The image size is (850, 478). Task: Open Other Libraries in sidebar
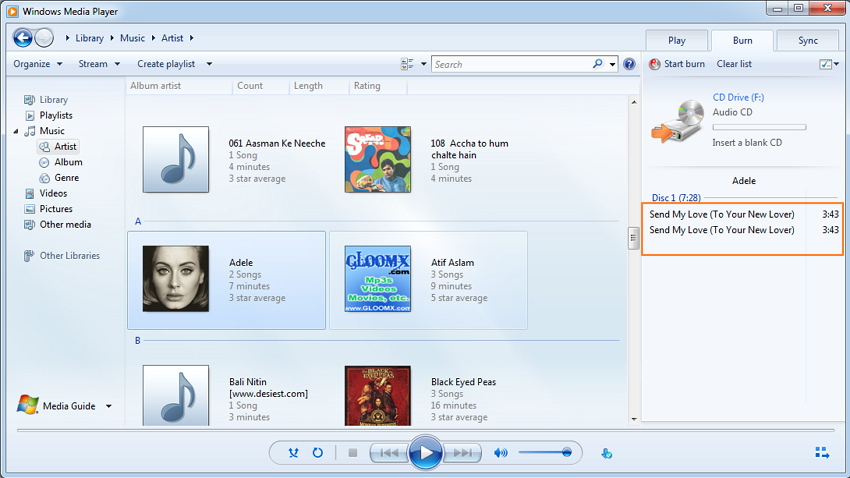pos(69,255)
